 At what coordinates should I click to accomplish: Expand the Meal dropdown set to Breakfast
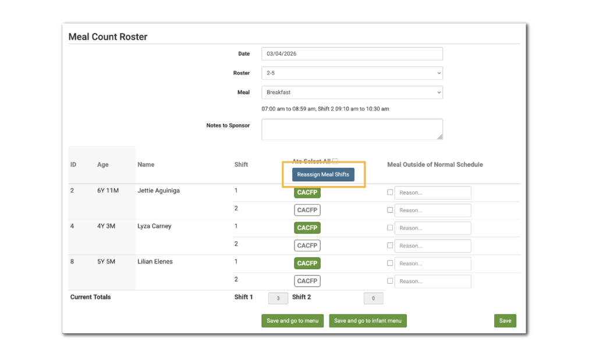coord(352,92)
